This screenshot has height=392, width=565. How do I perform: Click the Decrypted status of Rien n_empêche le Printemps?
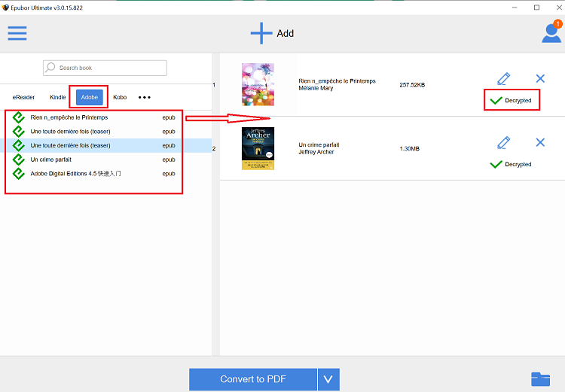tap(511, 100)
